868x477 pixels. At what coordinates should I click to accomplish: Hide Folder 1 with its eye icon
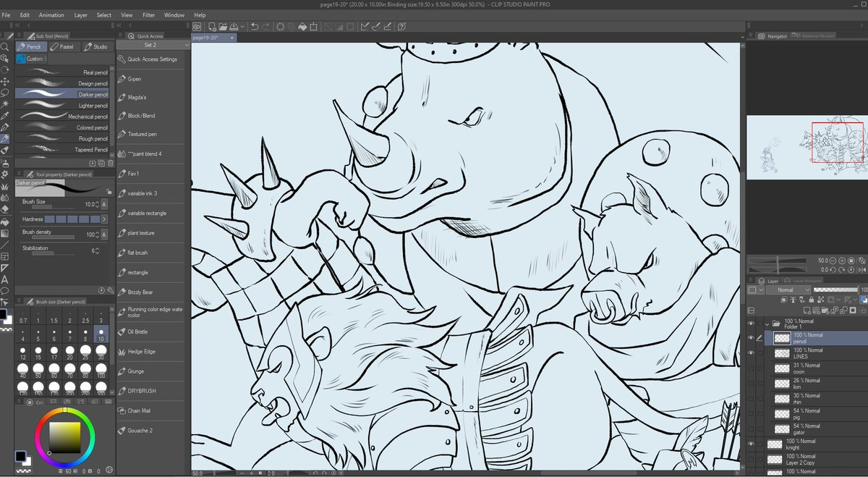tap(751, 323)
